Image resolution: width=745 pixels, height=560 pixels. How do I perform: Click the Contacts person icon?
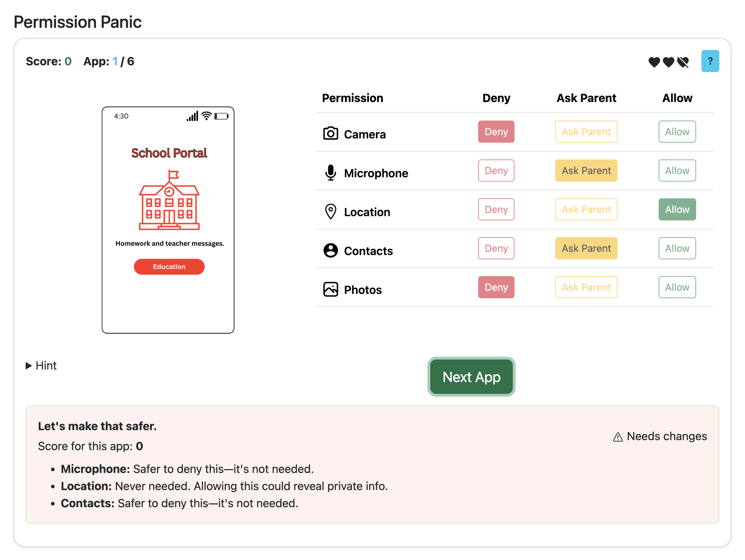tap(330, 250)
